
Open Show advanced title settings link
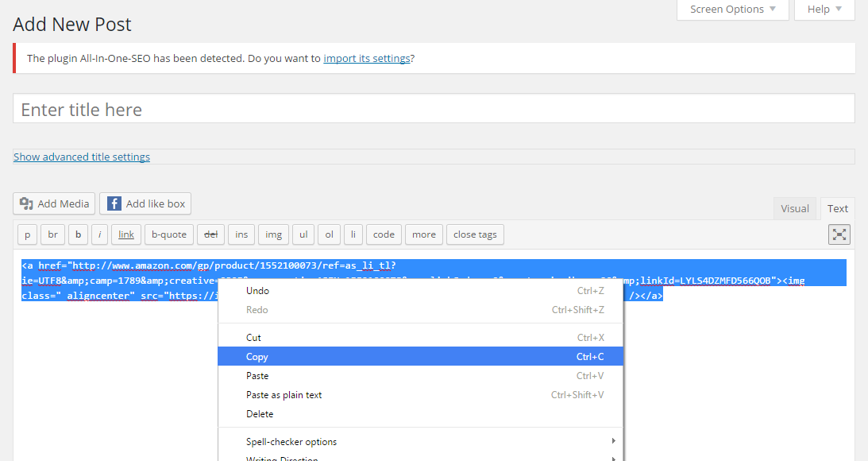[82, 157]
